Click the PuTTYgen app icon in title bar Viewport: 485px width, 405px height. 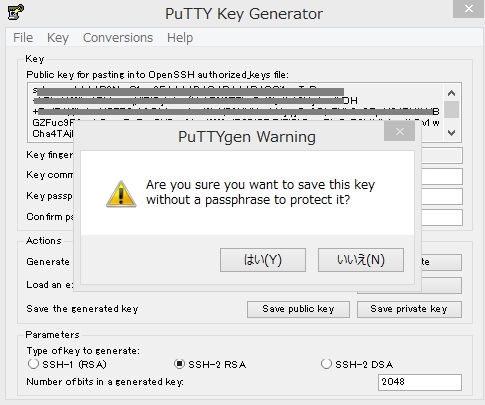(x=15, y=12)
